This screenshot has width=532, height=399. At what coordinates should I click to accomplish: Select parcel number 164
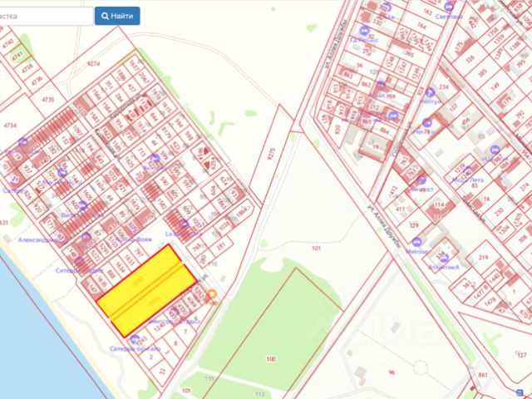[x=421, y=26]
